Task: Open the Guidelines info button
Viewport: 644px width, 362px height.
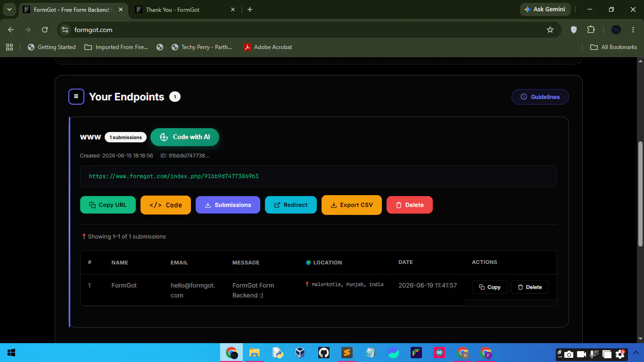Action: pos(540,97)
